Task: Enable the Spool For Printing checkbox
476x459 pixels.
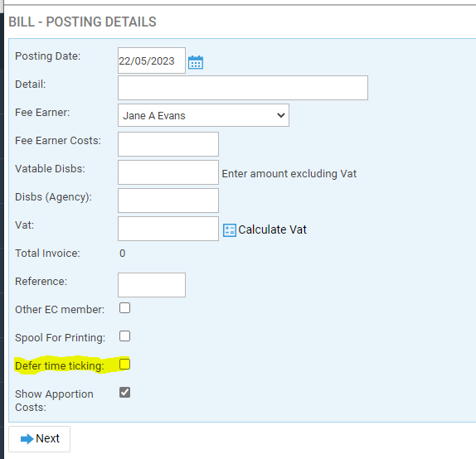Action: coord(124,336)
